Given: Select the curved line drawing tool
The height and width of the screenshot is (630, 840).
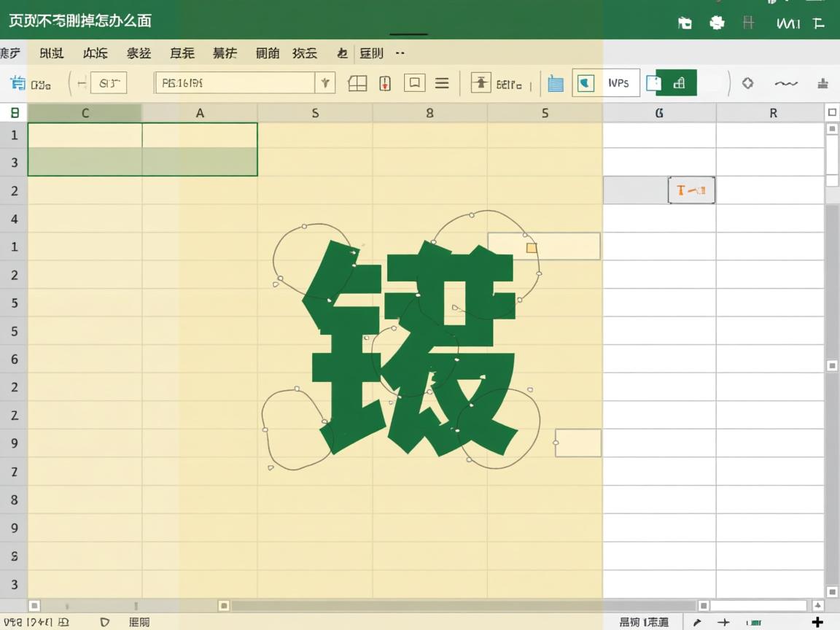Looking at the screenshot, I should coord(787,83).
